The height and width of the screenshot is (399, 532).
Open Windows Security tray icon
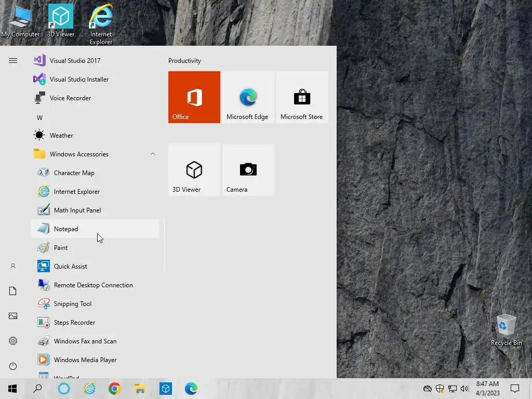point(440,389)
